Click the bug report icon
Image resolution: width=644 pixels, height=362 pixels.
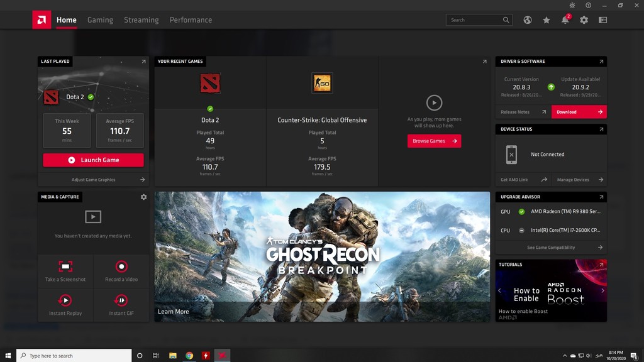572,5
